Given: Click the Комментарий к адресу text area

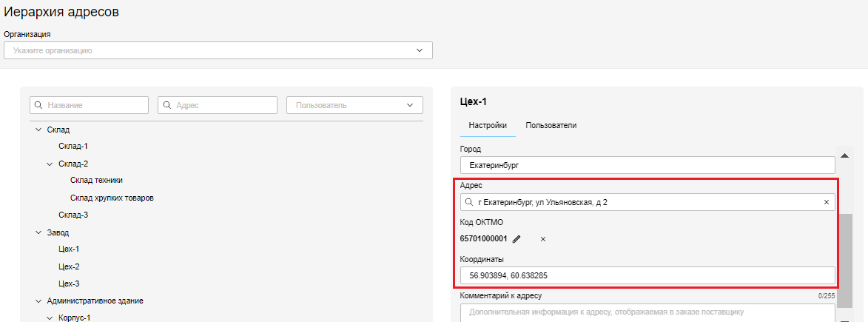Looking at the screenshot, I should [x=647, y=313].
